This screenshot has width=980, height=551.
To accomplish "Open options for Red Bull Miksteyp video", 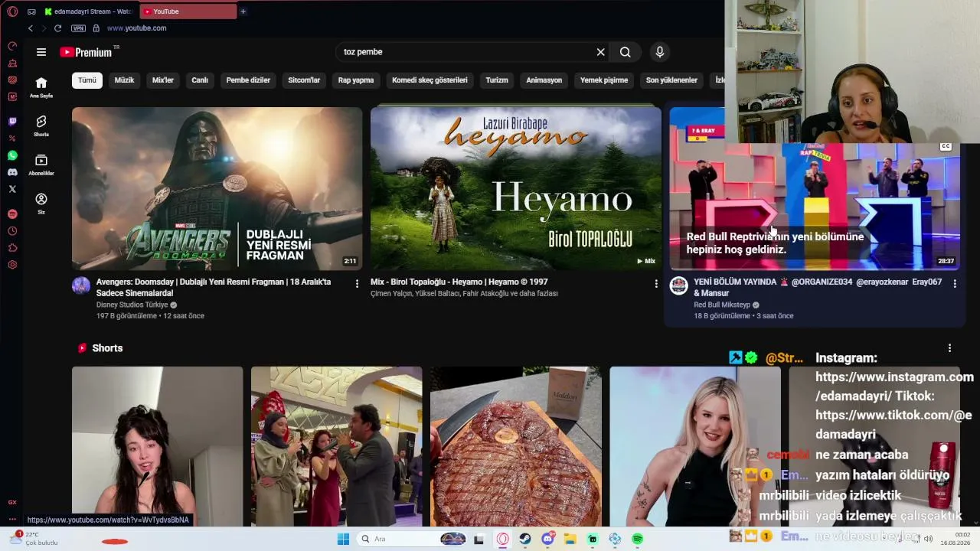I will pyautogui.click(x=954, y=284).
